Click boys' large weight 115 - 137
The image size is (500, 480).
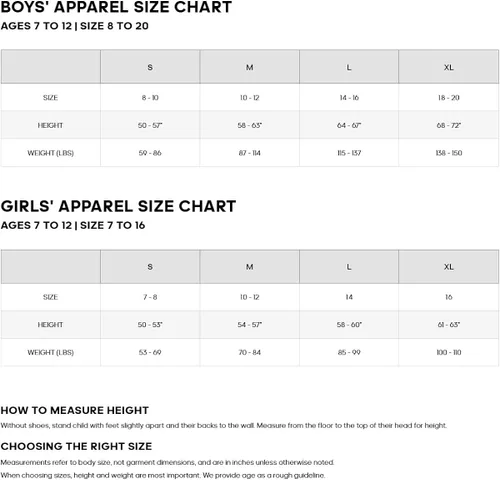[x=349, y=153]
